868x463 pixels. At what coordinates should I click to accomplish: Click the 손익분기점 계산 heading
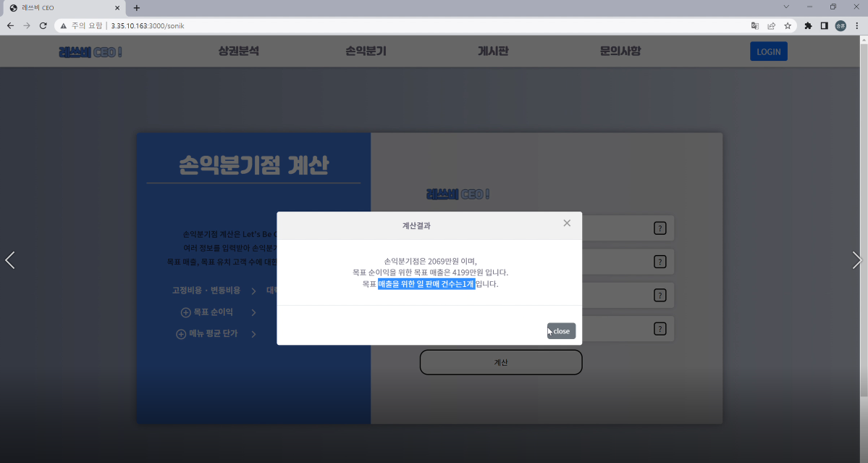point(253,165)
